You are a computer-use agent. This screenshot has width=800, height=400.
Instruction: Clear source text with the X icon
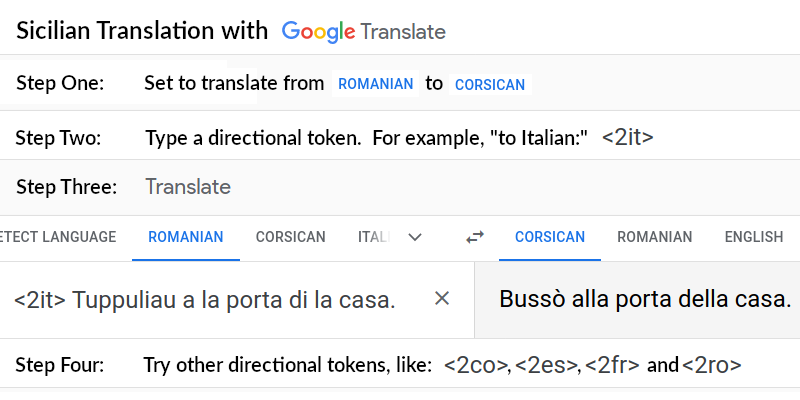tap(442, 299)
